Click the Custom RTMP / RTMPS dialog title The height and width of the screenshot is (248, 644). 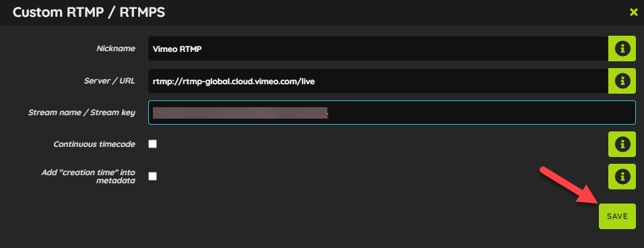(x=89, y=12)
